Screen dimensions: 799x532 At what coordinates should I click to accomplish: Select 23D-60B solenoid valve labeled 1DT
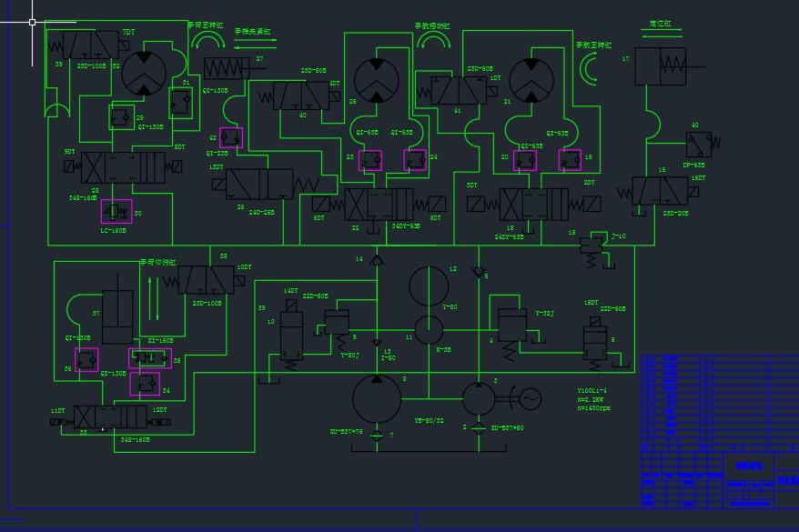click(458, 91)
